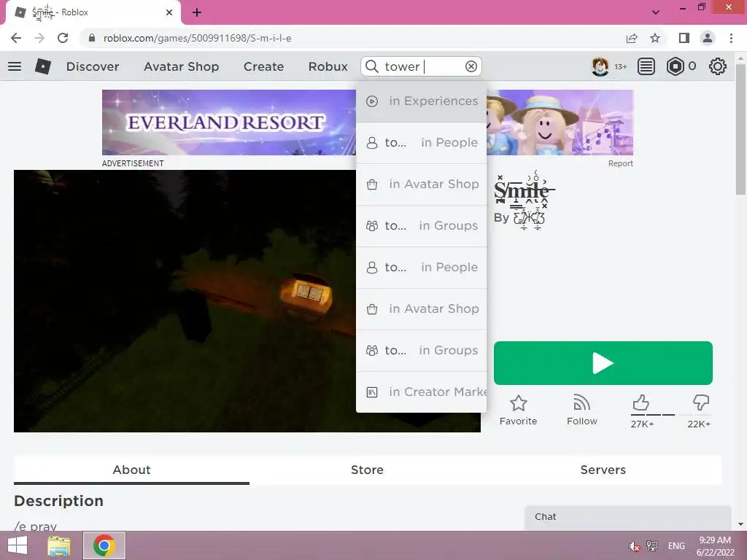
Task: Open the tab search dropdown arrow
Action: tap(656, 12)
